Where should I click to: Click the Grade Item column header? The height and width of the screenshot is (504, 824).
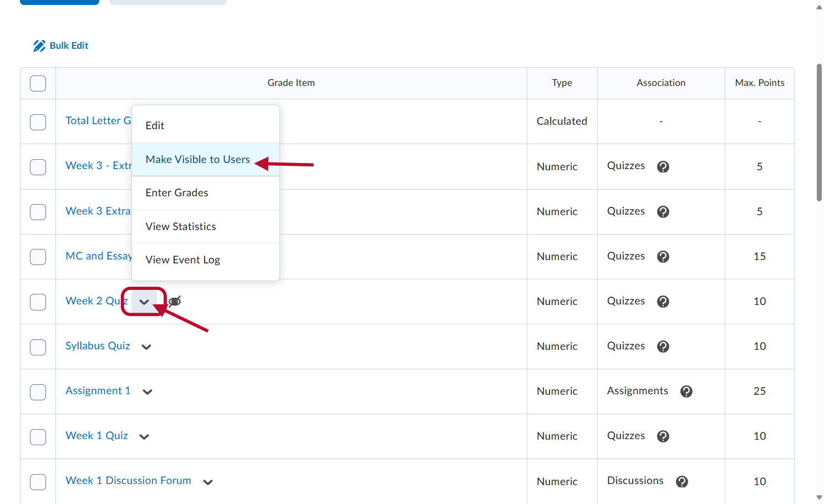pos(291,83)
